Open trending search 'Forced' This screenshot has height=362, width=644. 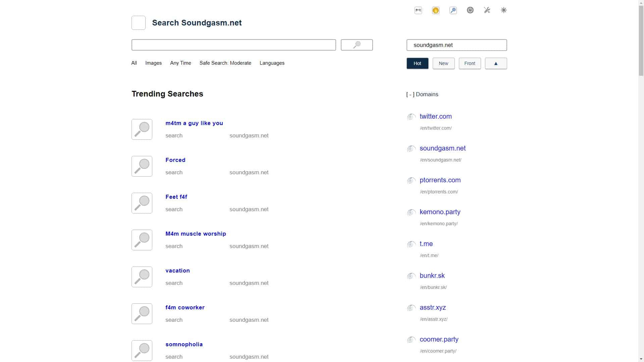(x=175, y=160)
